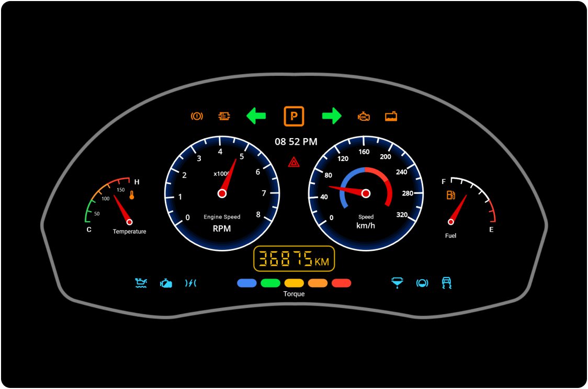Select the orange P parking indicator
This screenshot has height=389, width=588.
click(294, 116)
